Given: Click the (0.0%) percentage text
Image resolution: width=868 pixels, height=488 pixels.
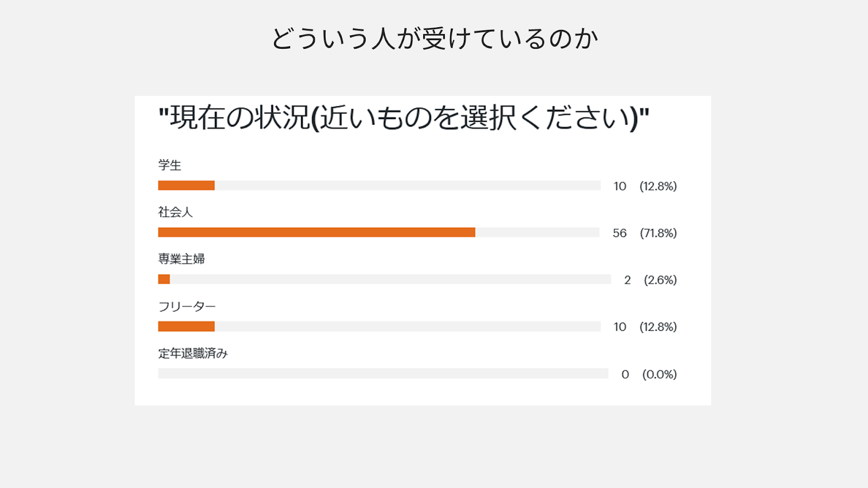Looking at the screenshot, I should click(x=660, y=374).
